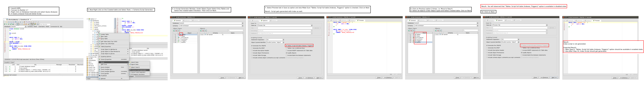The image size is (644, 86).
Task: Click the Server Script Generator icon
Action: [130, 72]
